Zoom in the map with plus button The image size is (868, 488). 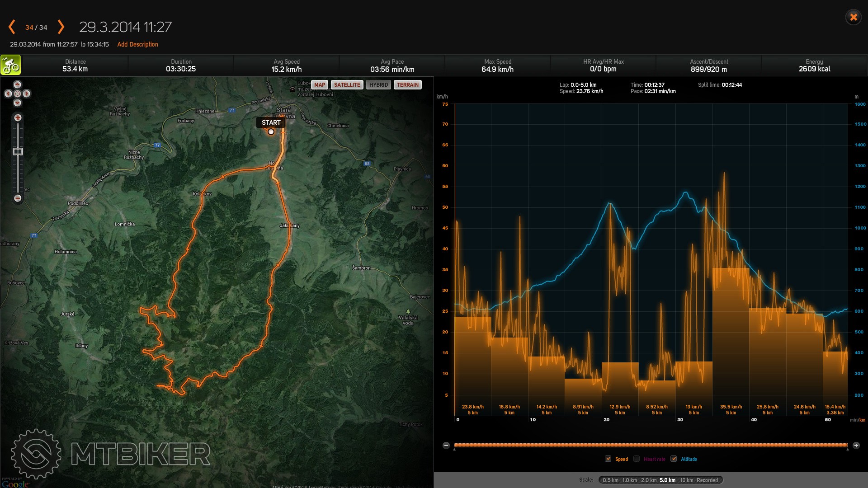tap(18, 117)
